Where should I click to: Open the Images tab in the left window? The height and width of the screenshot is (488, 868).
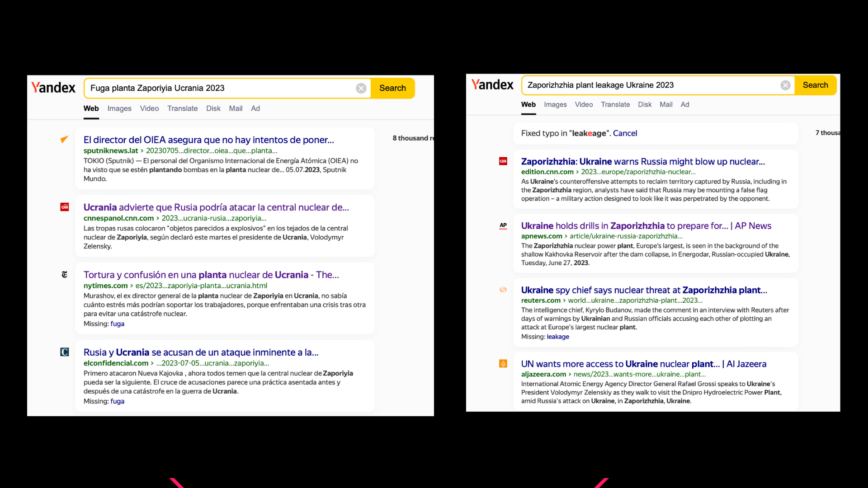pyautogui.click(x=119, y=108)
